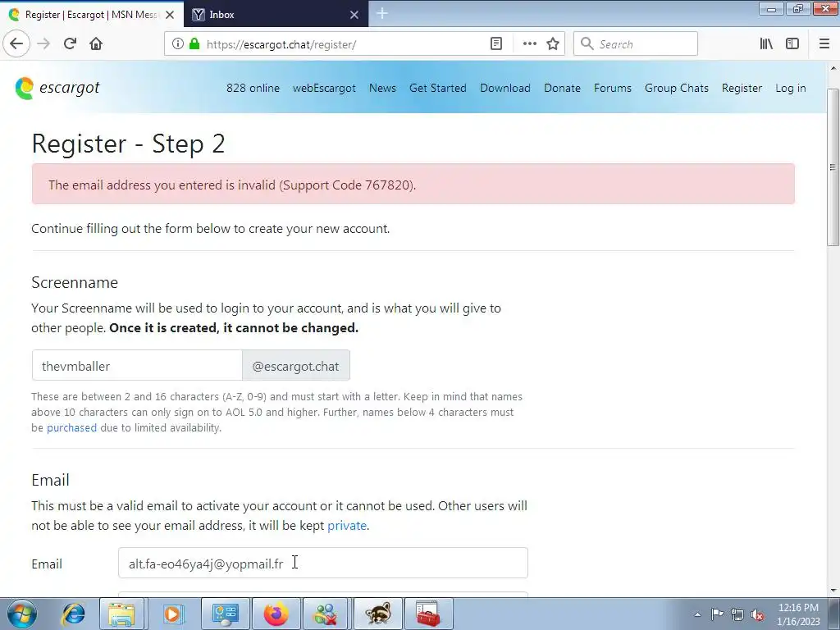Open the Firefox hamburger menu

[824, 44]
